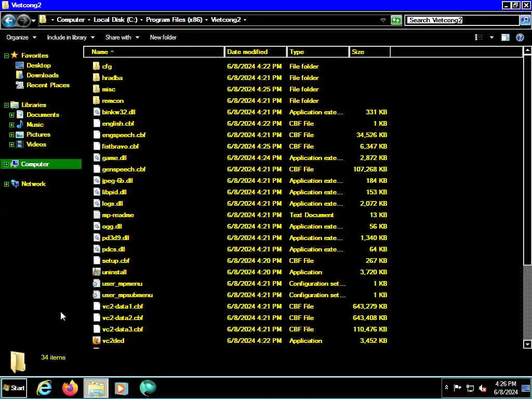
Task: Expand the Network tree node
Action: click(x=6, y=184)
